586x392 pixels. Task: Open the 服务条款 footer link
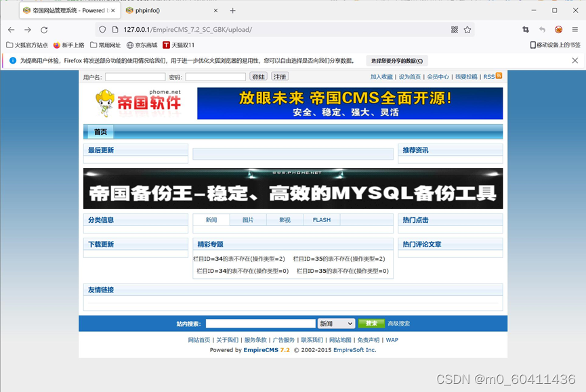click(x=255, y=340)
